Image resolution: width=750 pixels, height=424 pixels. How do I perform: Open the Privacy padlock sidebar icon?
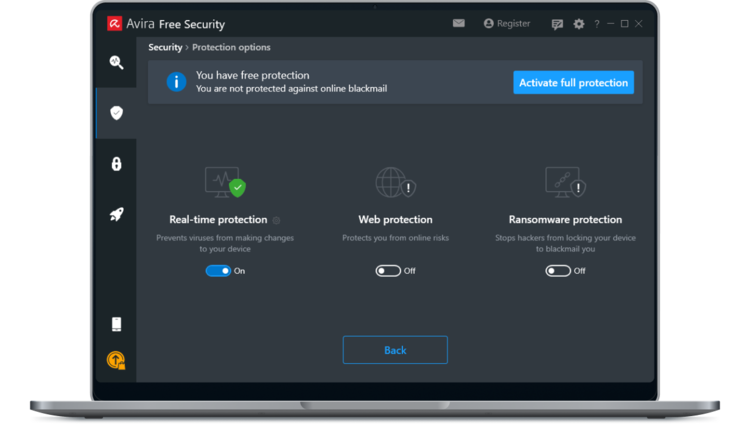coord(116,164)
